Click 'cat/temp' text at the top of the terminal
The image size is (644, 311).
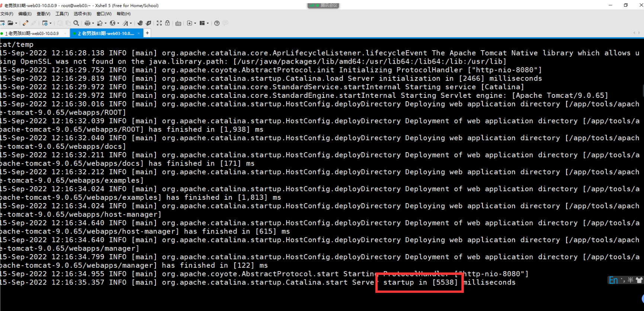(x=17, y=45)
